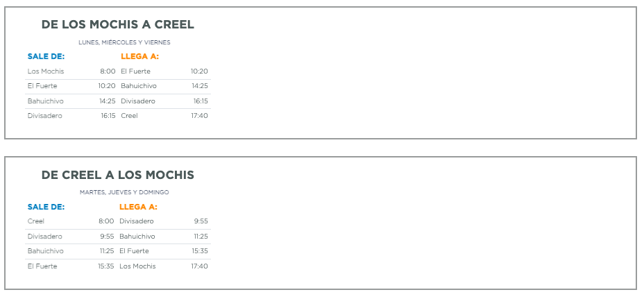Select Los Mochis 8:00 departure row
Screen dimensions: 644x299
coord(71,71)
